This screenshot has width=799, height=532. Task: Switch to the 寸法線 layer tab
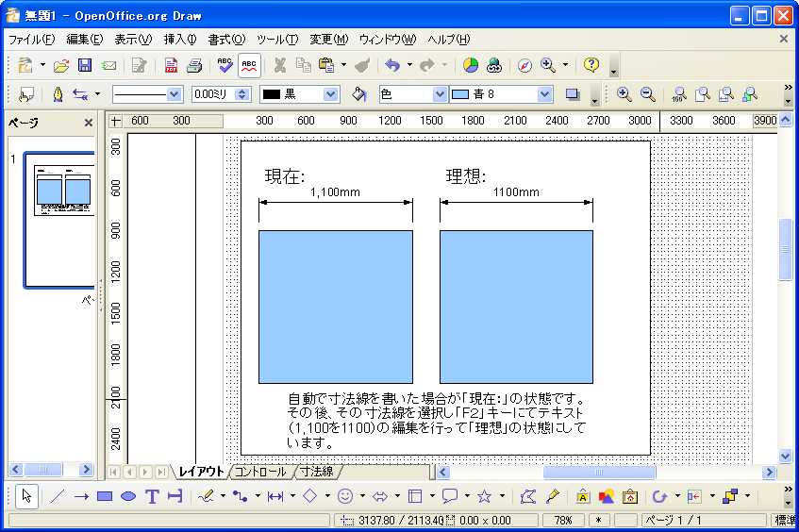pyautogui.click(x=316, y=472)
